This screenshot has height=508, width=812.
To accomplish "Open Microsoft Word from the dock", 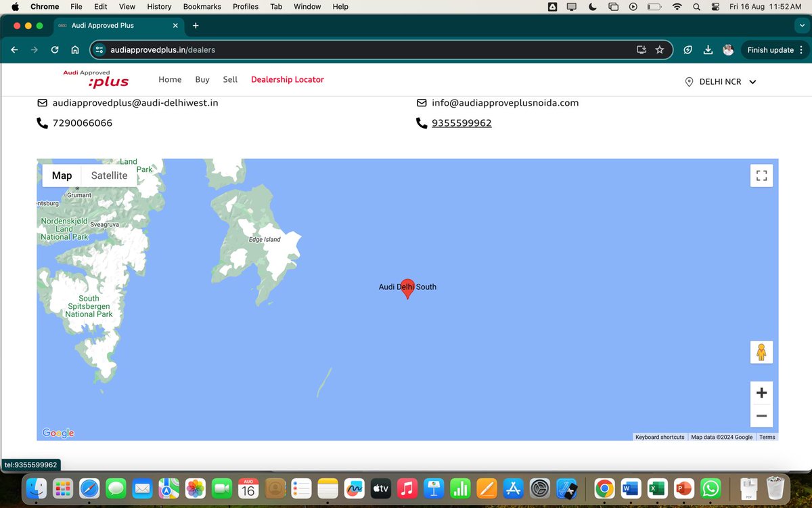I will pyautogui.click(x=630, y=488).
